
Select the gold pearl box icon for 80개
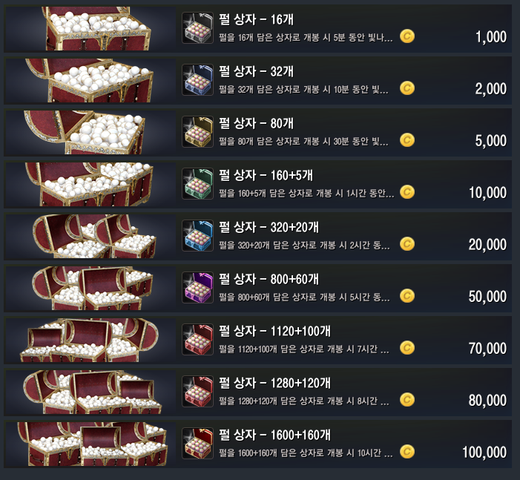point(198,132)
